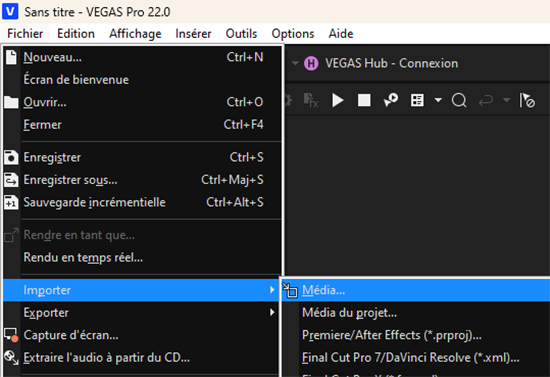Open the views grid icon
Viewport: 550px width, 377px height.
coord(417,101)
